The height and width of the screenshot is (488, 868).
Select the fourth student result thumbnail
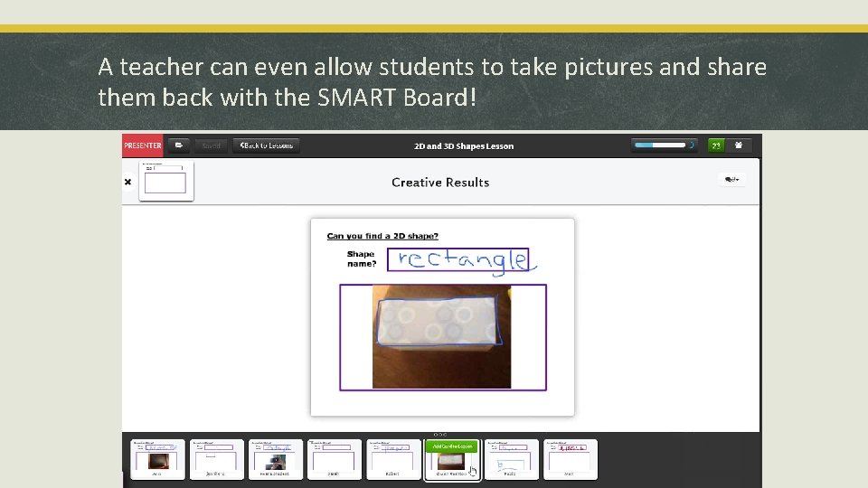pyautogui.click(x=335, y=459)
